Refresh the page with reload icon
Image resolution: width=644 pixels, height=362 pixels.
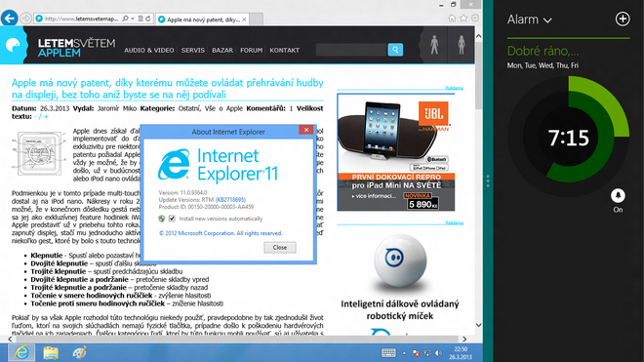[x=148, y=19]
